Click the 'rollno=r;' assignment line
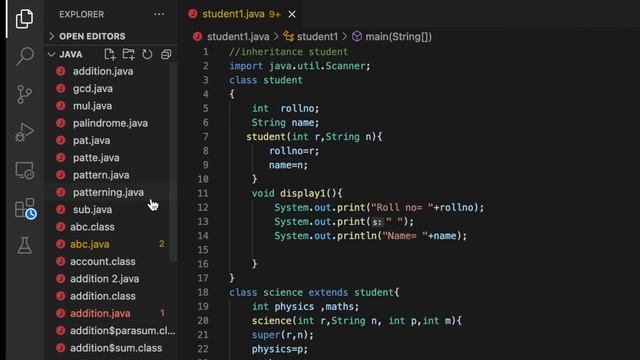The height and width of the screenshot is (360, 640). tap(294, 151)
